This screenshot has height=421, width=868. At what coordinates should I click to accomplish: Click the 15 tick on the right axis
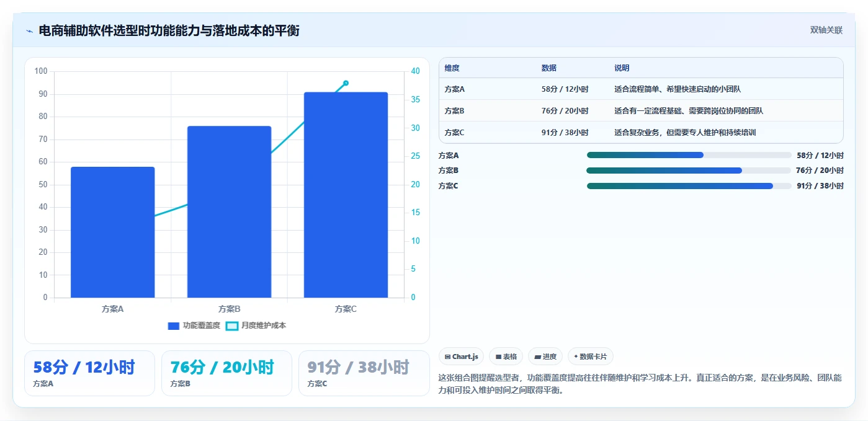(x=415, y=213)
